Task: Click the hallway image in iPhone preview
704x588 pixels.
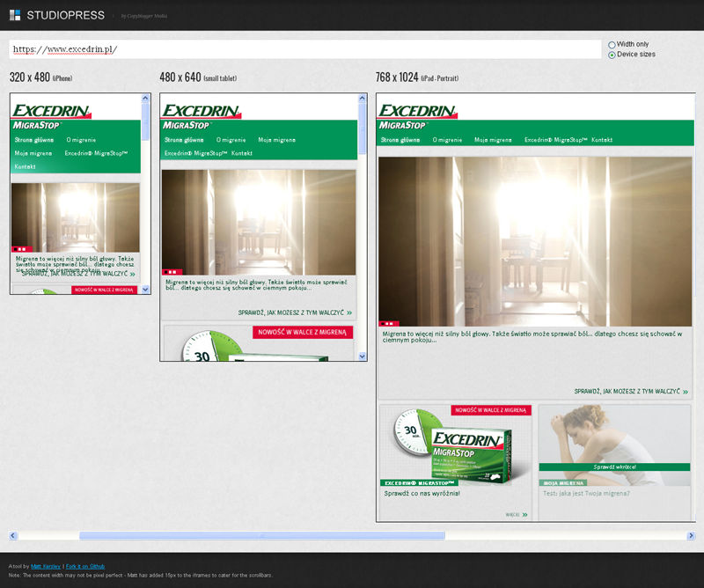Action: (76, 217)
